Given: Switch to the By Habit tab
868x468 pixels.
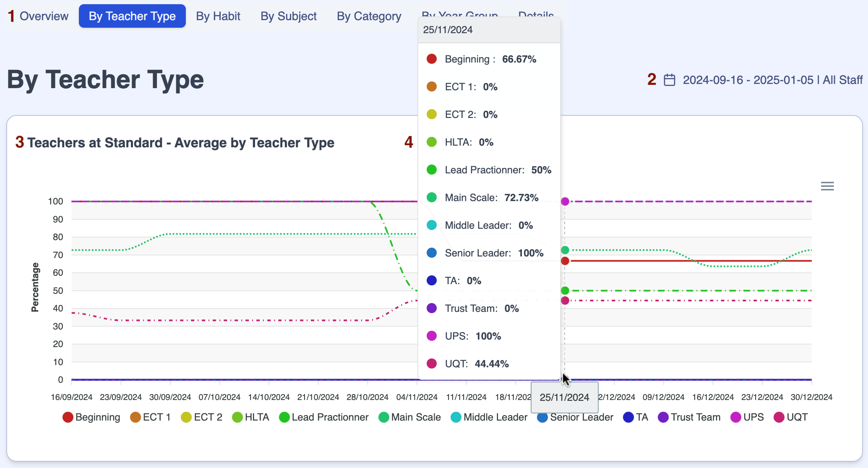Looking at the screenshot, I should click(x=218, y=16).
